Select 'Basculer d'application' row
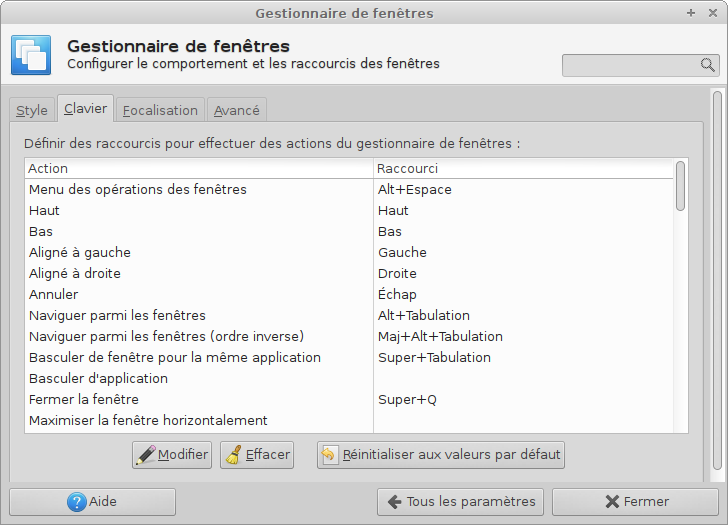728x525 pixels. click(x=349, y=378)
